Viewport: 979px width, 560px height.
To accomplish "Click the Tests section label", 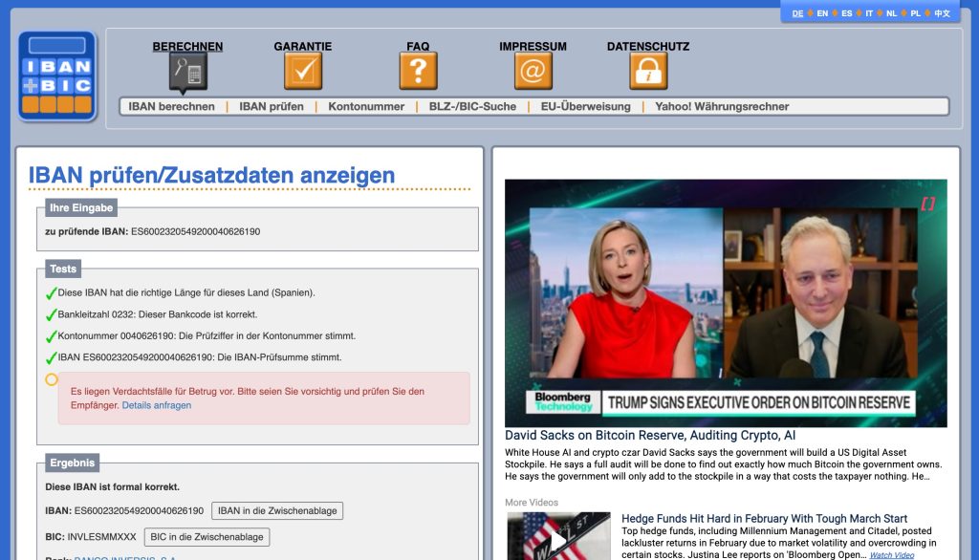I will (x=63, y=269).
